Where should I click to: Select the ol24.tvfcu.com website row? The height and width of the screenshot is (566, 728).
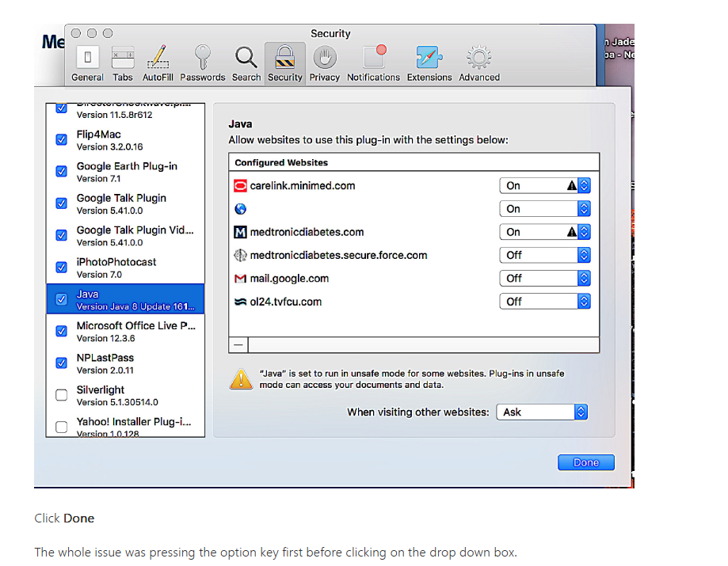click(x=414, y=302)
